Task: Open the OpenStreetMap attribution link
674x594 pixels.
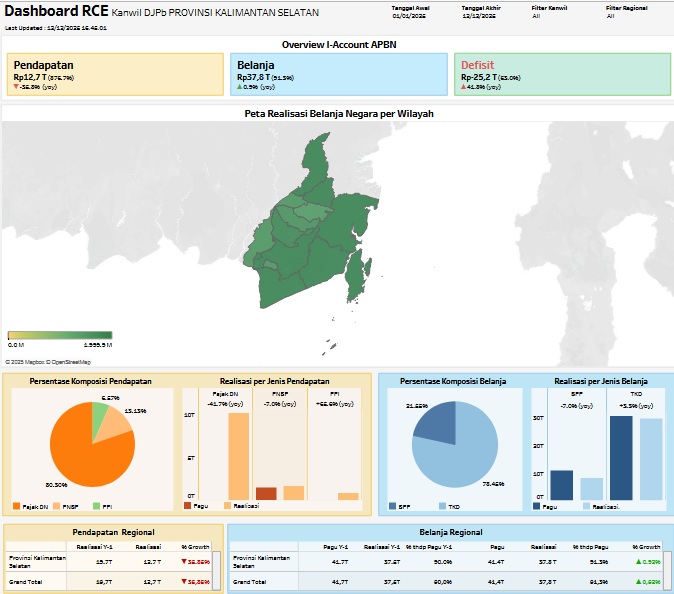Action: click(x=71, y=361)
